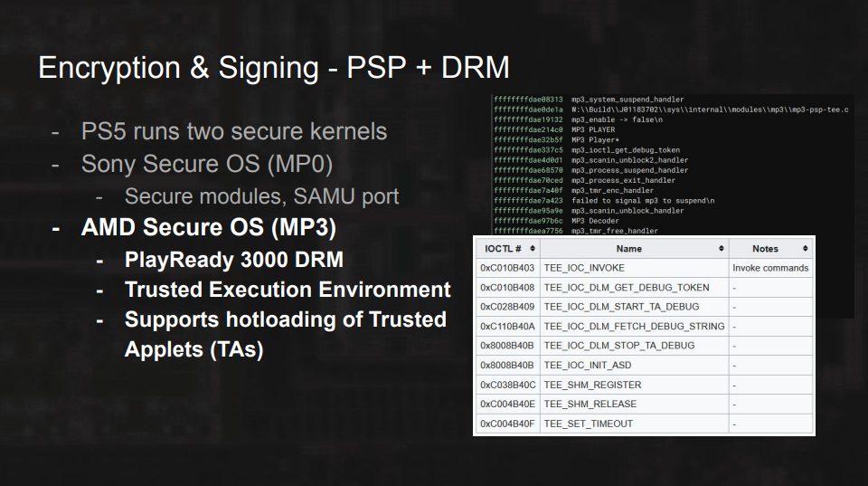Sort table by Notes column arrows
Screen dimensions: 868x486
805,249
